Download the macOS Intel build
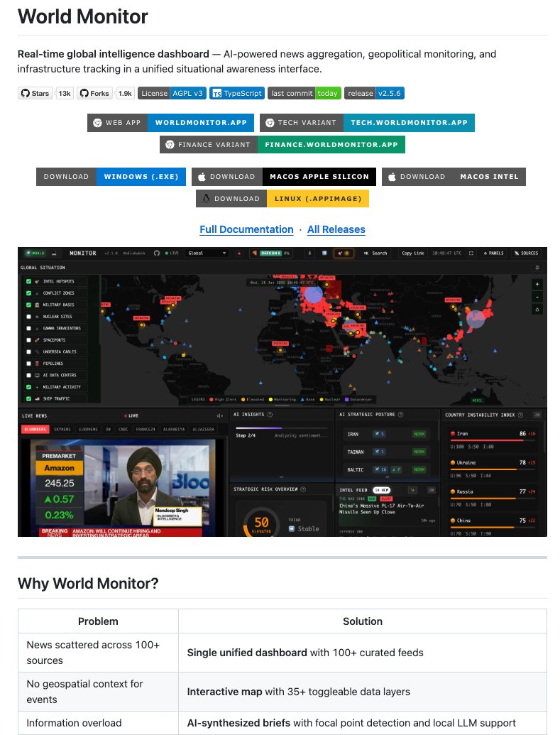Viewport: 560px width, 735px height. point(454,177)
